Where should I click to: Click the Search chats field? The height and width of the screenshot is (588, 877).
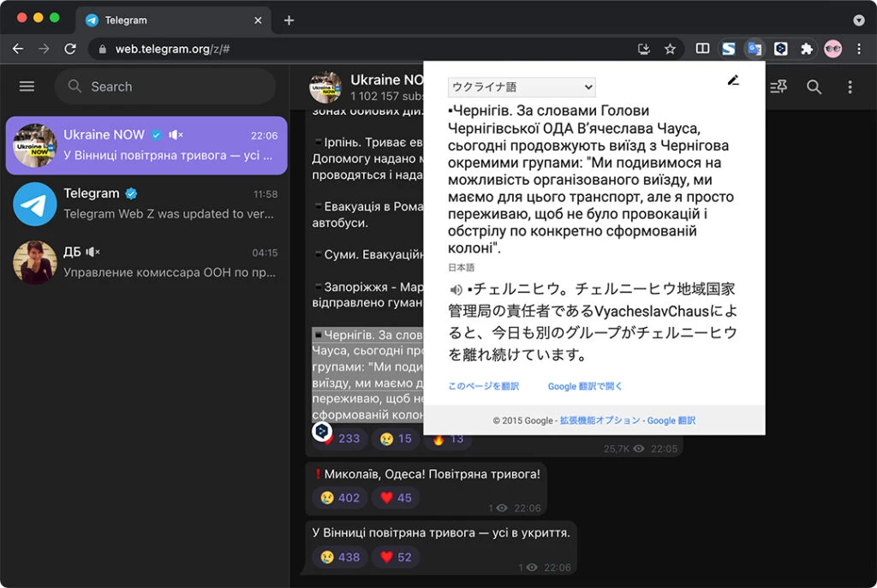click(165, 86)
